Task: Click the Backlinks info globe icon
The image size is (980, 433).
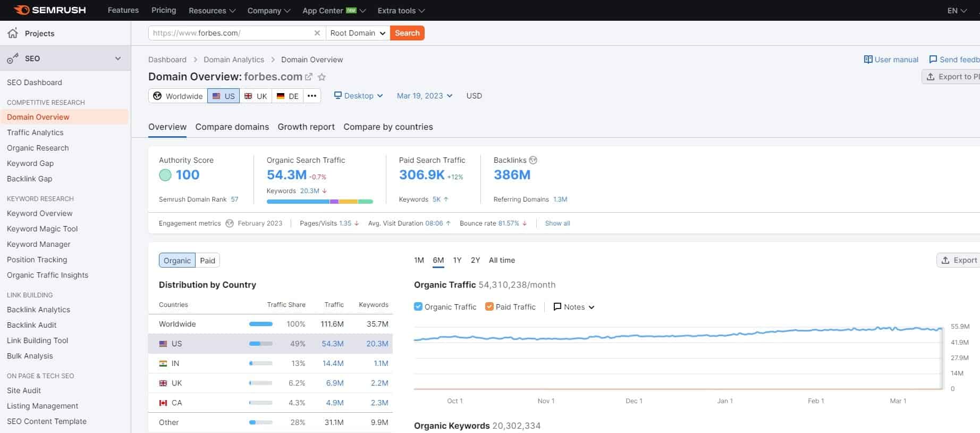Action: pyautogui.click(x=533, y=160)
